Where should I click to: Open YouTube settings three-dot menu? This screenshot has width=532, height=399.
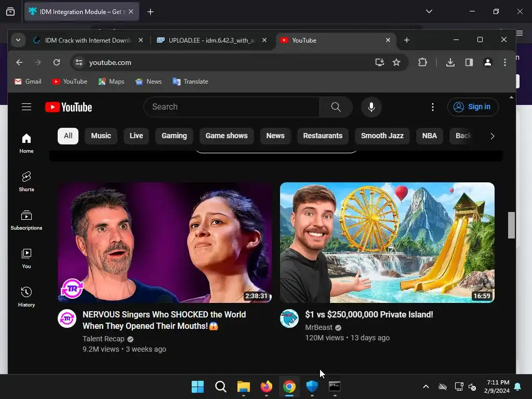[x=433, y=107]
